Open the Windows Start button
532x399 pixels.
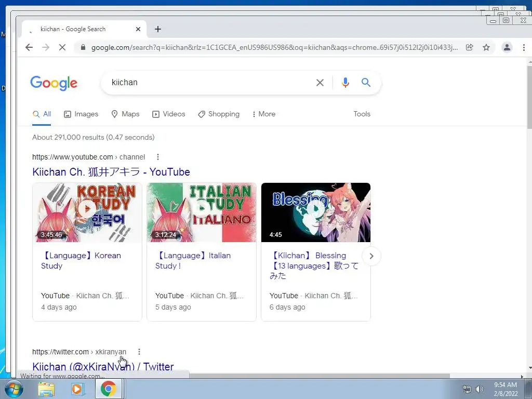click(14, 389)
